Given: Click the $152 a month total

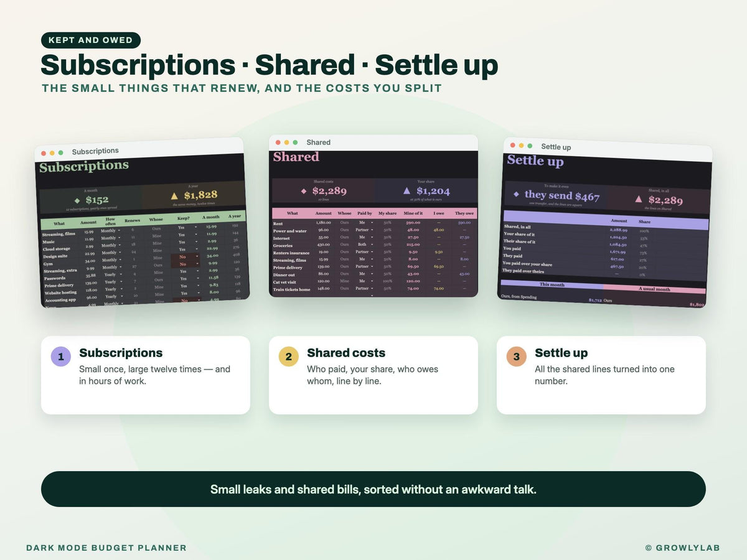Looking at the screenshot, I should (97, 200).
